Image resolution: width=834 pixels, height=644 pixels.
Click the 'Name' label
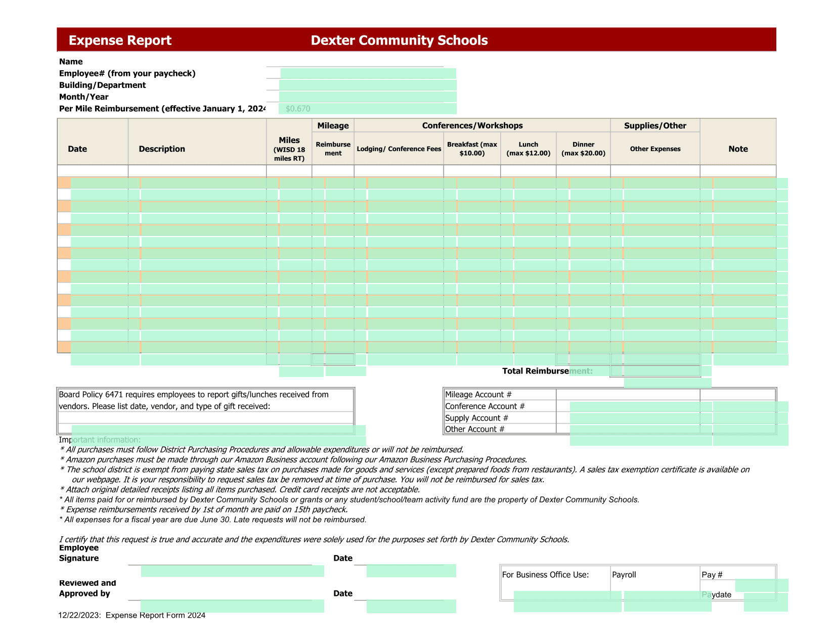click(x=71, y=62)
